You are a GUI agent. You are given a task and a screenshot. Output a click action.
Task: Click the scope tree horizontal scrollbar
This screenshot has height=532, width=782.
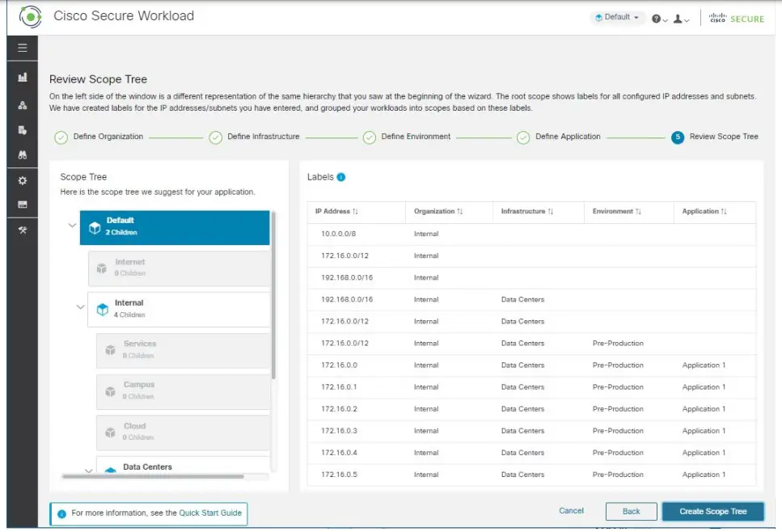[152, 476]
